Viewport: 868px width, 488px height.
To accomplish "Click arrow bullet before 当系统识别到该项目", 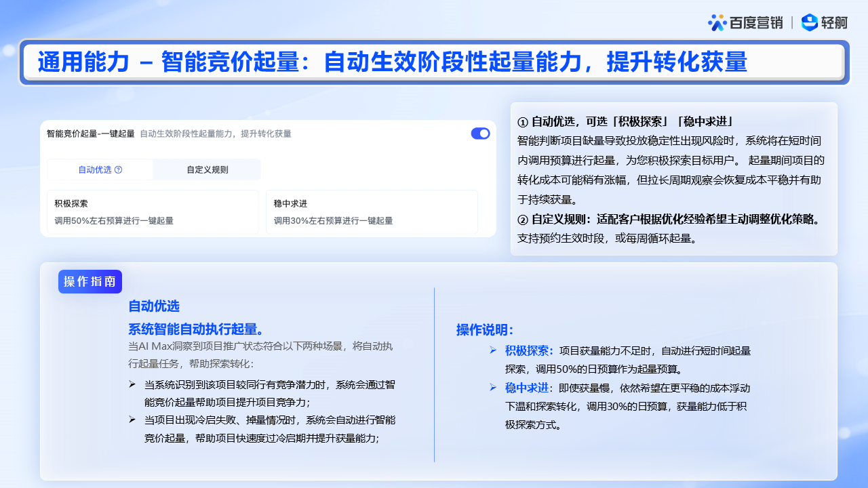I will (132, 384).
